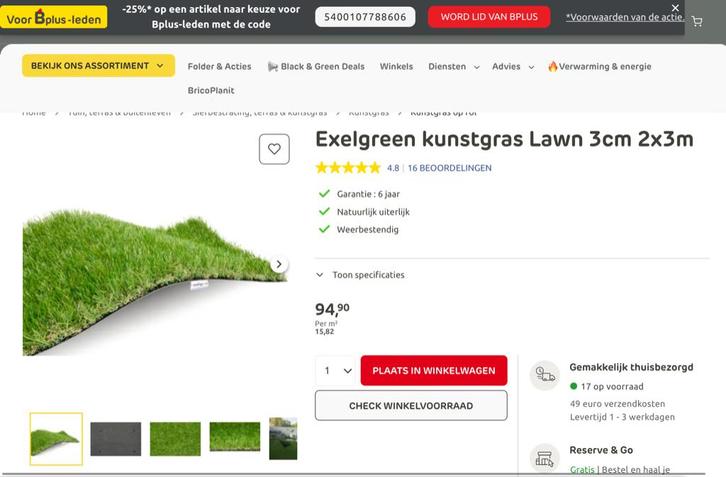The height and width of the screenshot is (477, 726).
Task: Add product to wishlist with heart icon
Action: [x=274, y=149]
